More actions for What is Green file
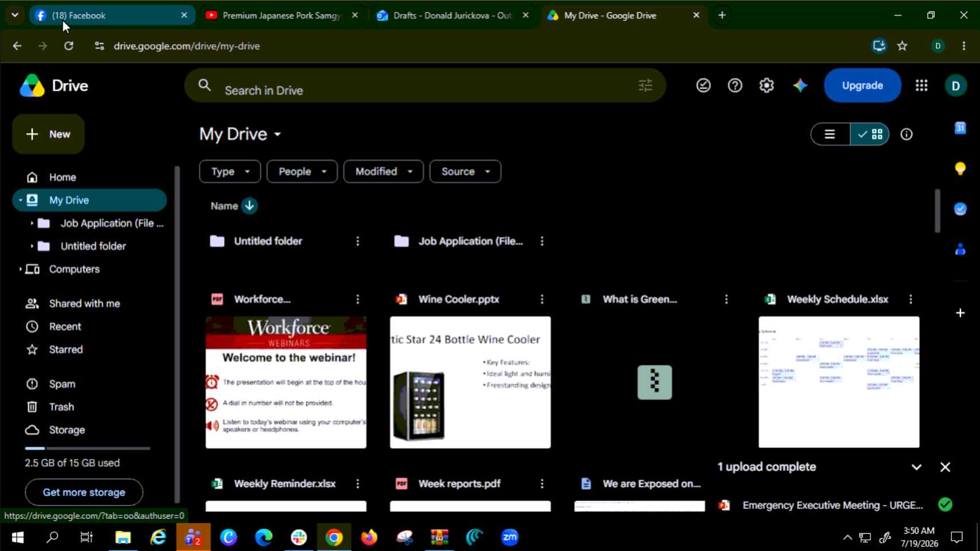Viewport: 980px width, 551px height. (x=726, y=299)
